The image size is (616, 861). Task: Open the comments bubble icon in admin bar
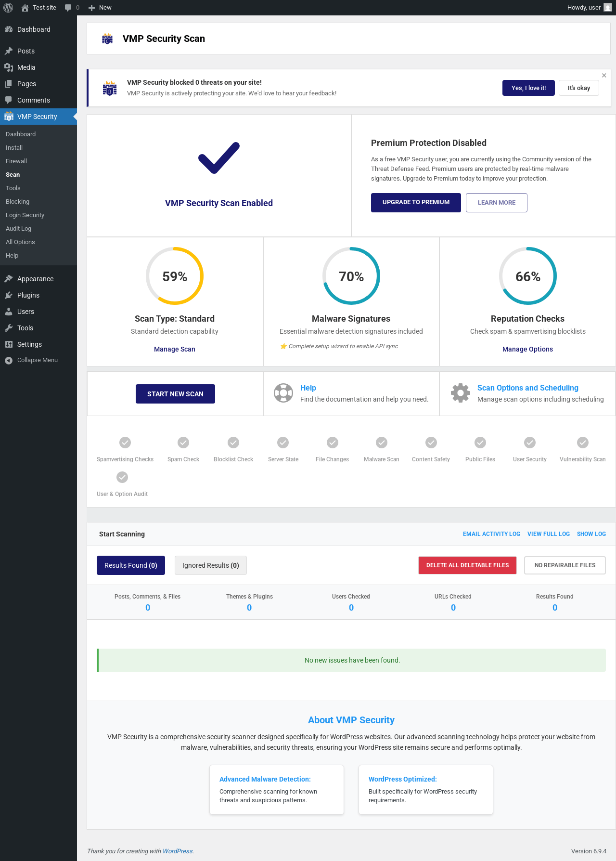coord(68,8)
